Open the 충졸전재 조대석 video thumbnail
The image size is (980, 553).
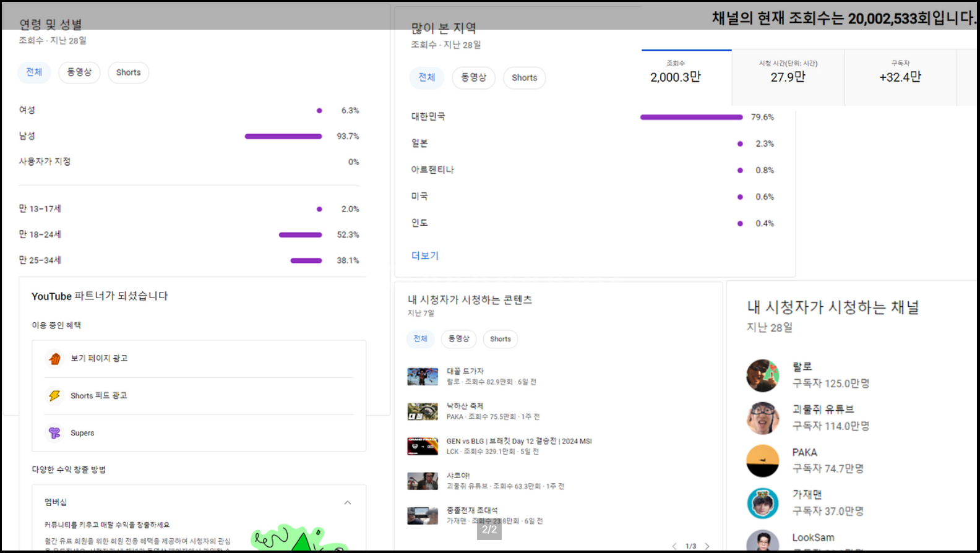click(x=423, y=516)
